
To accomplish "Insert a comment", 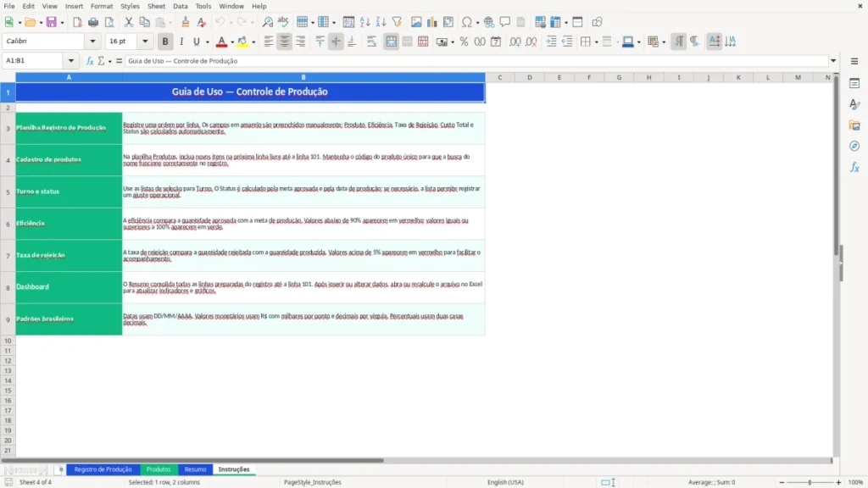I will pyautogui.click(x=505, y=22).
